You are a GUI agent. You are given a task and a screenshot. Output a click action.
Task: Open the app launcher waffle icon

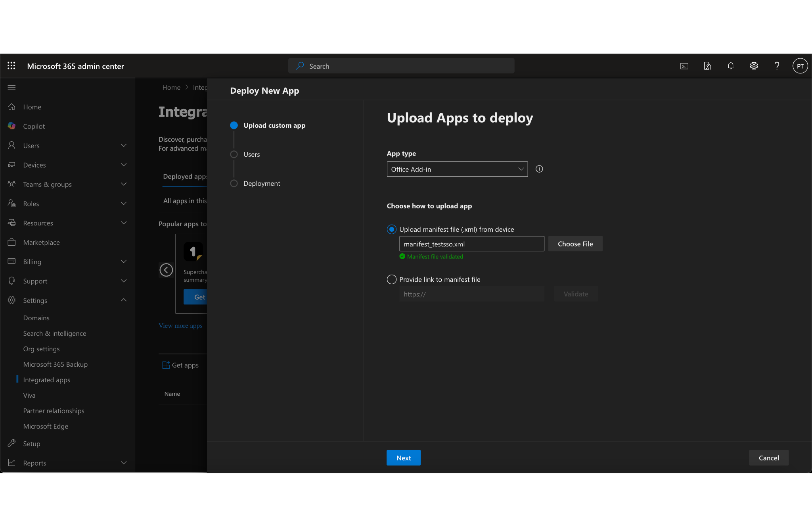click(x=11, y=66)
